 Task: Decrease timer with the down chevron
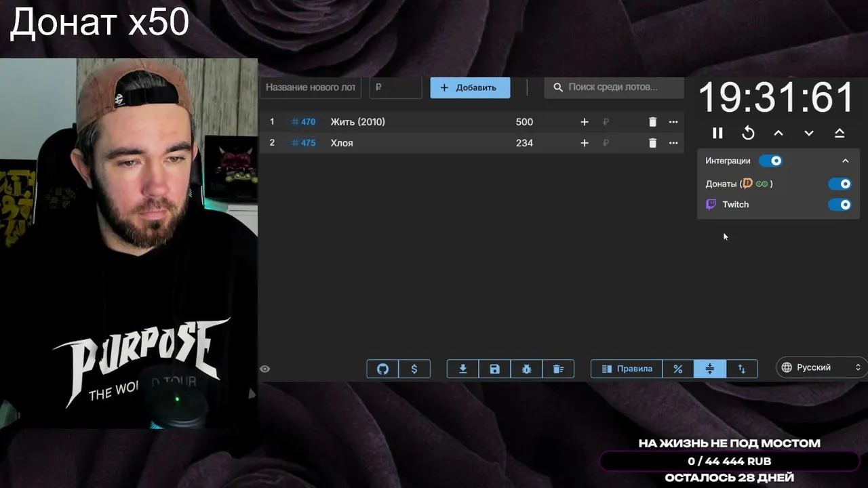809,133
